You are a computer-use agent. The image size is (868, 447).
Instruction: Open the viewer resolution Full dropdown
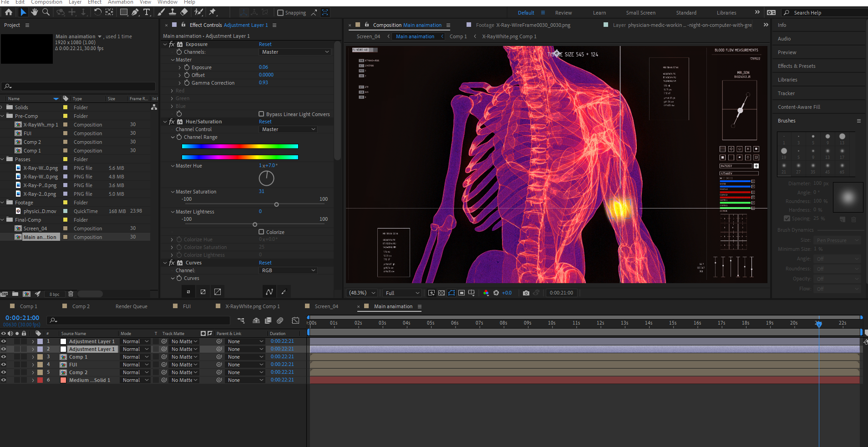pyautogui.click(x=402, y=293)
